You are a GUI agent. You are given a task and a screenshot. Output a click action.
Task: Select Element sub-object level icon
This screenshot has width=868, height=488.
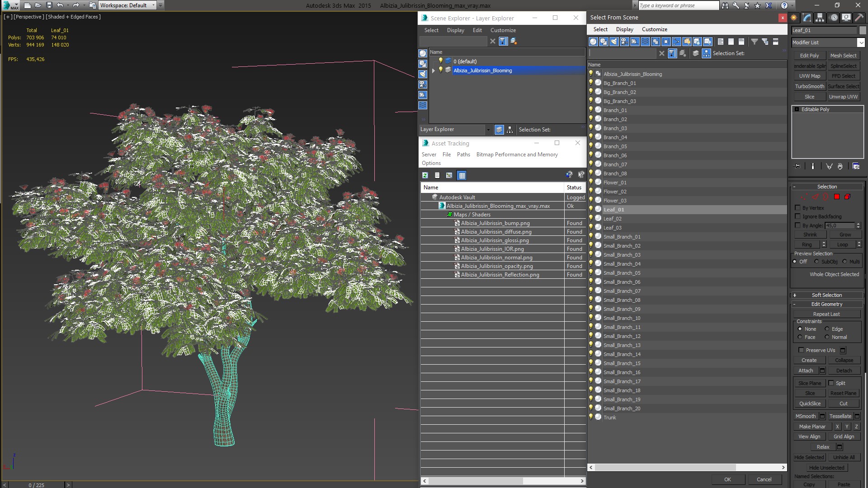pos(848,197)
